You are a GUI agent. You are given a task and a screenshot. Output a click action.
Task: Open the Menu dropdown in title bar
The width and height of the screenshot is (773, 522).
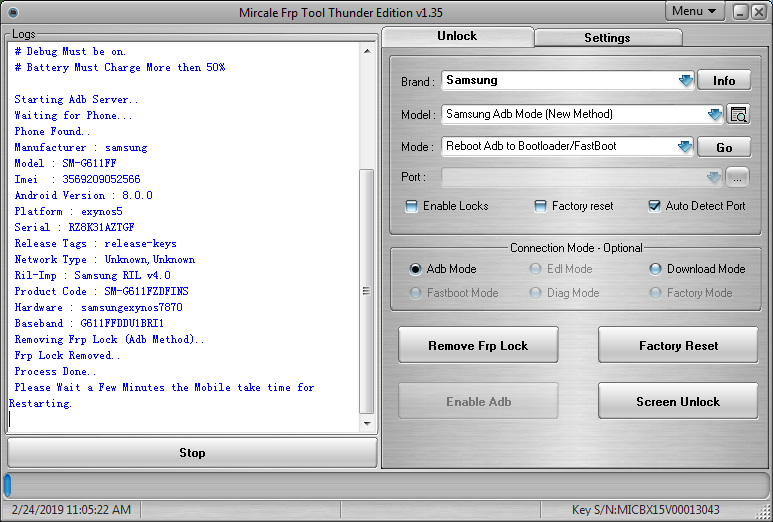(695, 11)
